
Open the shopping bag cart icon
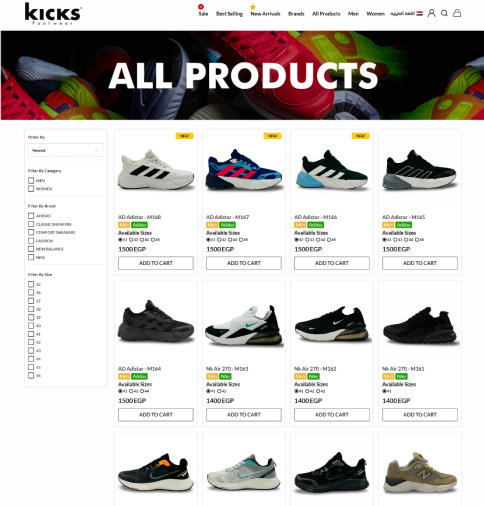click(457, 13)
